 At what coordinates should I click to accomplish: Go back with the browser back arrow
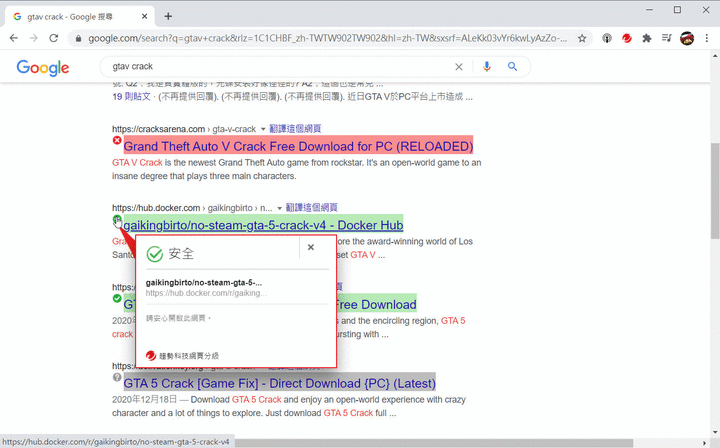click(x=14, y=38)
